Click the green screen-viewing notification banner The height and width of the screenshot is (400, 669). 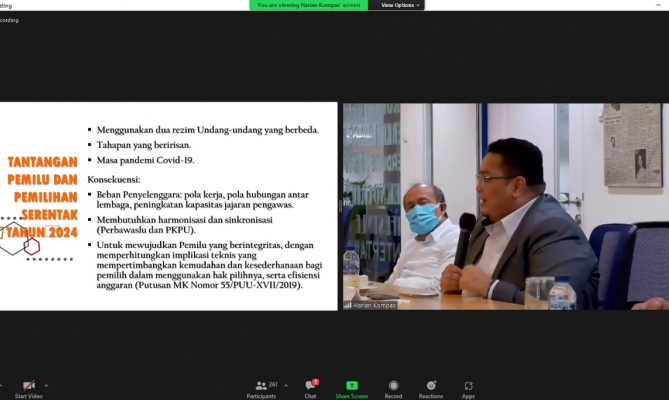click(x=309, y=5)
